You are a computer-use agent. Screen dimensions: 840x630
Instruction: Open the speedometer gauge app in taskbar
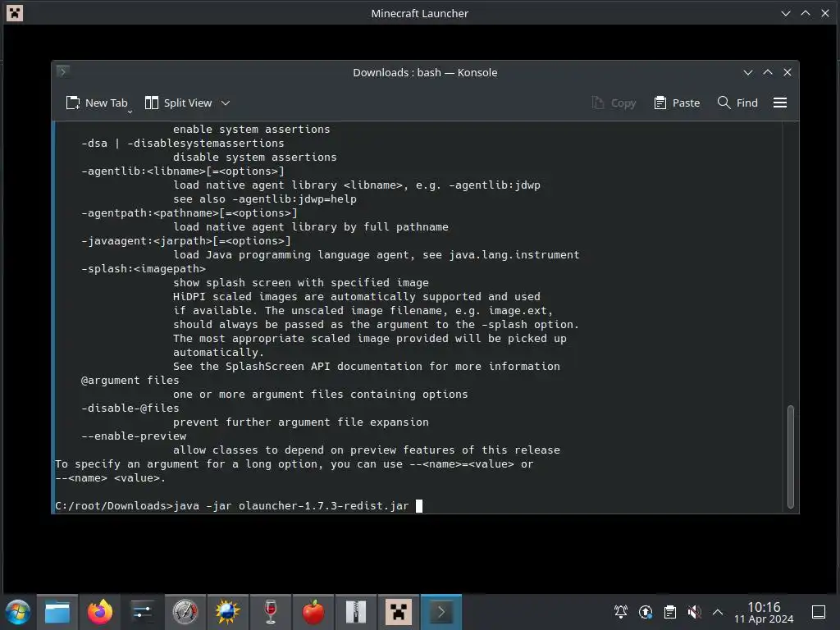[x=185, y=612]
